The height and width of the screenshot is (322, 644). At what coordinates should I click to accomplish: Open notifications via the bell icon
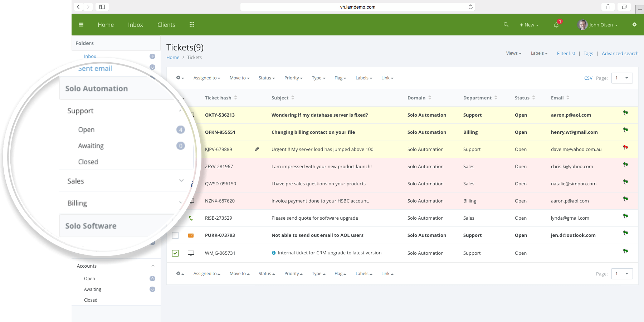(x=556, y=25)
